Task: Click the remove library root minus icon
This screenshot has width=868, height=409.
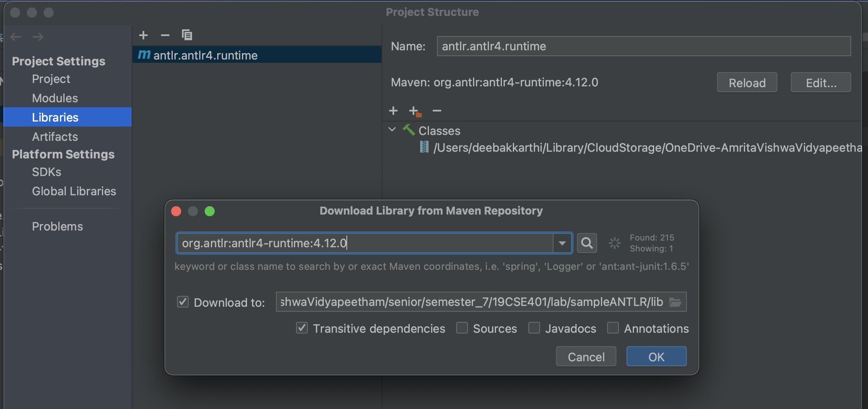Action: (x=437, y=111)
